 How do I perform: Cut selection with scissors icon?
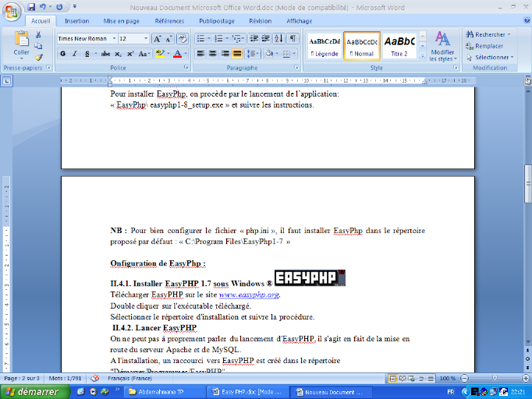coord(38,34)
